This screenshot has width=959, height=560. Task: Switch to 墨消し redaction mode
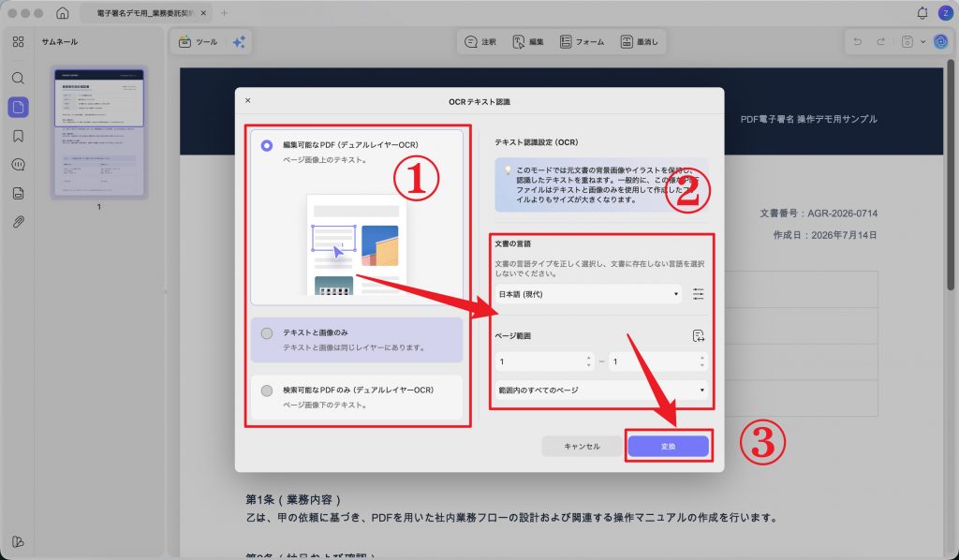[639, 41]
